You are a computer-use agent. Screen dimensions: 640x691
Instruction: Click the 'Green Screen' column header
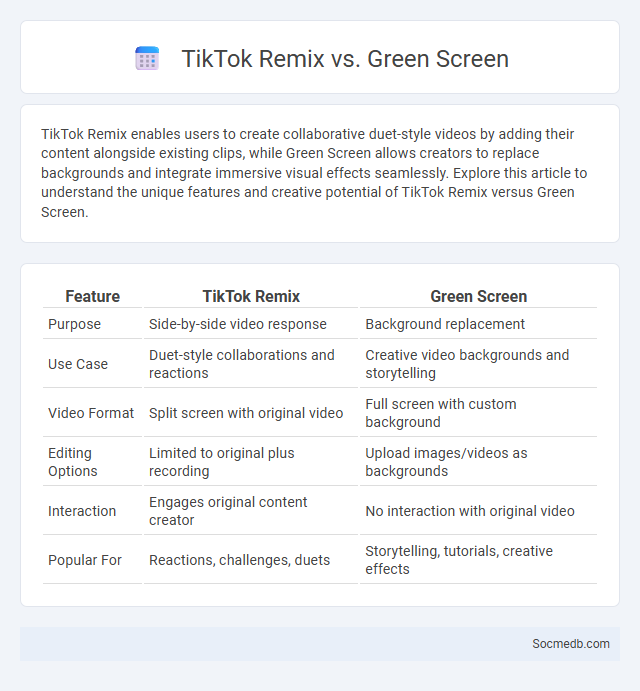pyautogui.click(x=479, y=297)
